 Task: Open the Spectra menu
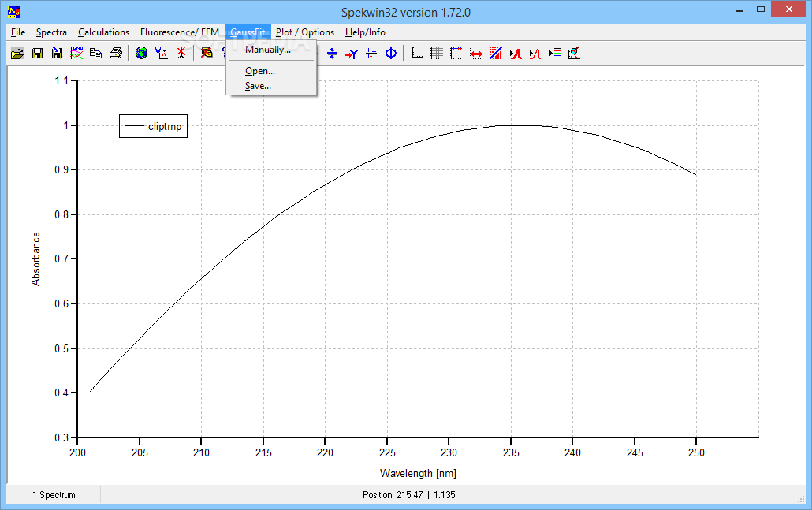51,32
